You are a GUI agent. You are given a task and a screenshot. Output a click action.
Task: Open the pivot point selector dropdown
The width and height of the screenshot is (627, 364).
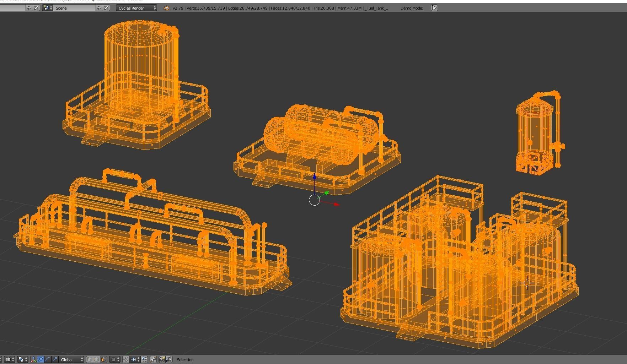[x=23, y=359]
